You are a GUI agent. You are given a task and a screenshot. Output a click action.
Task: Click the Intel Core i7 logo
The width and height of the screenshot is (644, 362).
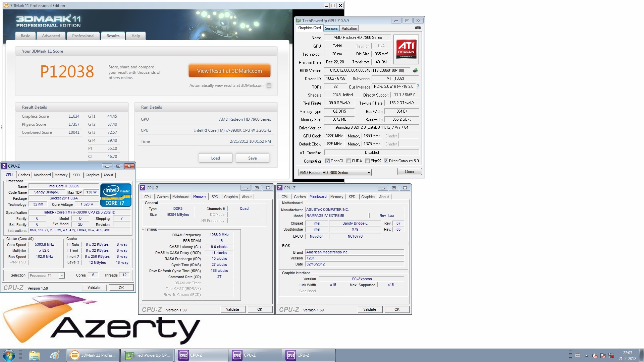coord(115,195)
